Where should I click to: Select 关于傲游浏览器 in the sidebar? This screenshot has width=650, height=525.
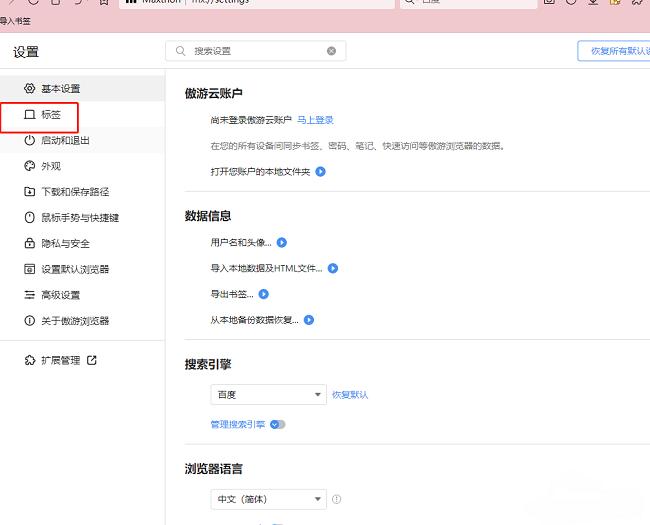[75, 321]
